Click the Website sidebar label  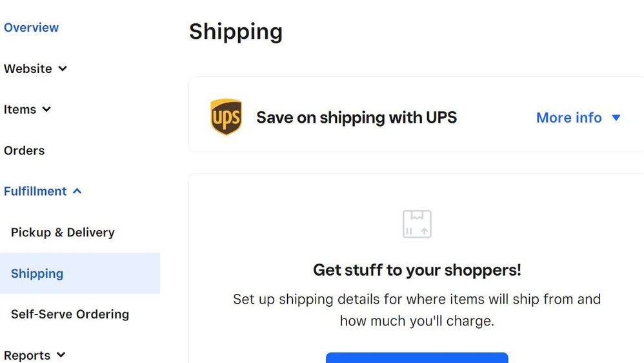pos(28,68)
